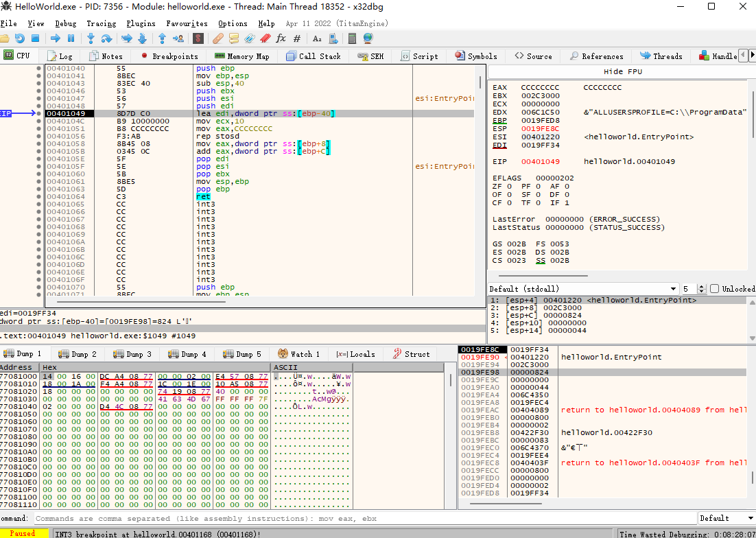Open the Watch 1 tab

click(x=298, y=354)
